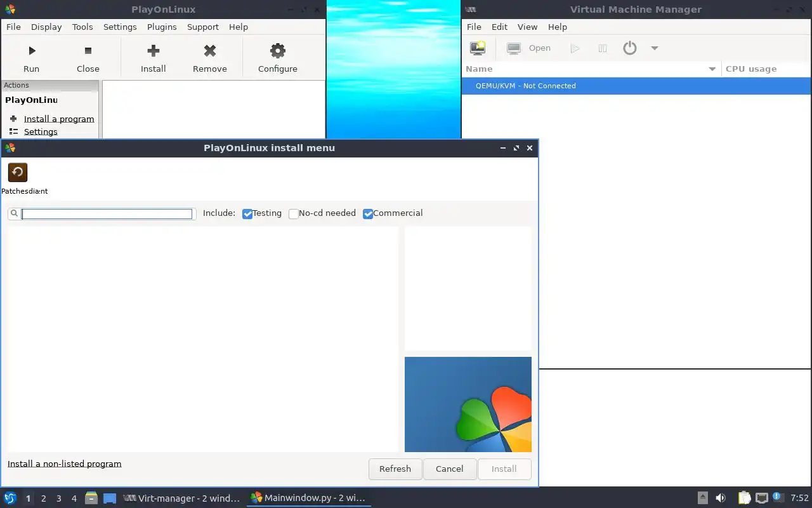
Task: Click the Pause icon in Virtual Machine Manager
Action: [x=603, y=48]
